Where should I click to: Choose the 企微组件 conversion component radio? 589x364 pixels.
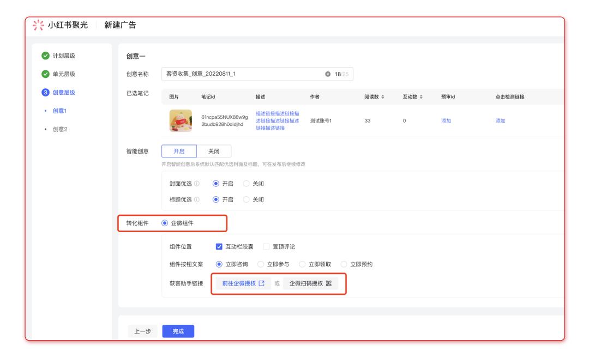165,223
